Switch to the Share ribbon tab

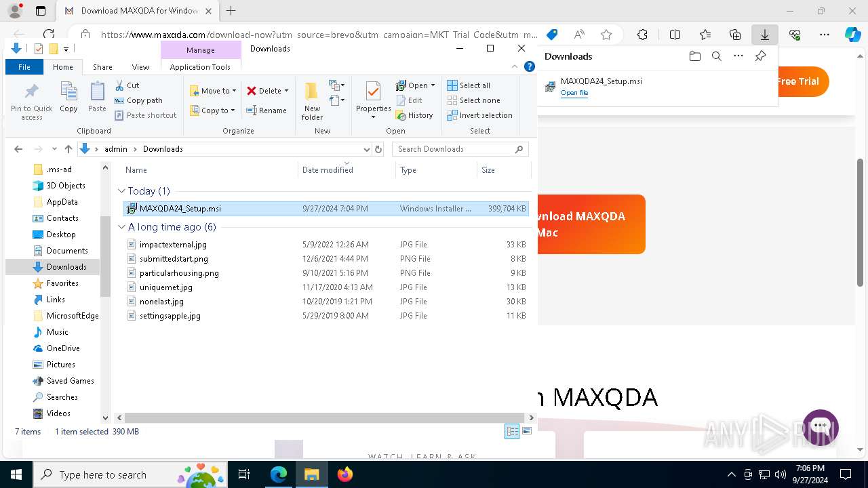(x=102, y=66)
